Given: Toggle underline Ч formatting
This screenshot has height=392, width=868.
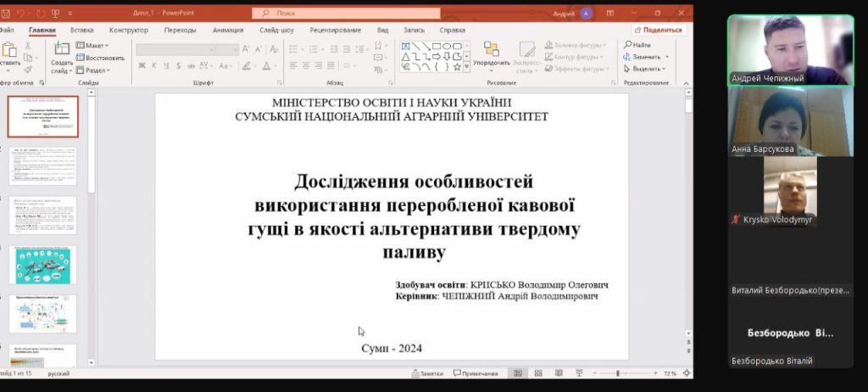Looking at the screenshot, I should tap(166, 65).
